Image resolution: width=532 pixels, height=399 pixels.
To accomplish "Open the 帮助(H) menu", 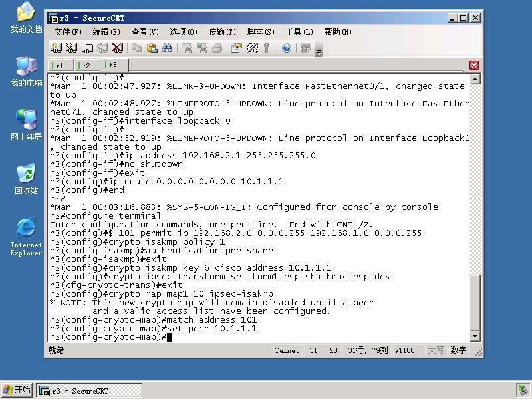I will pos(338,32).
